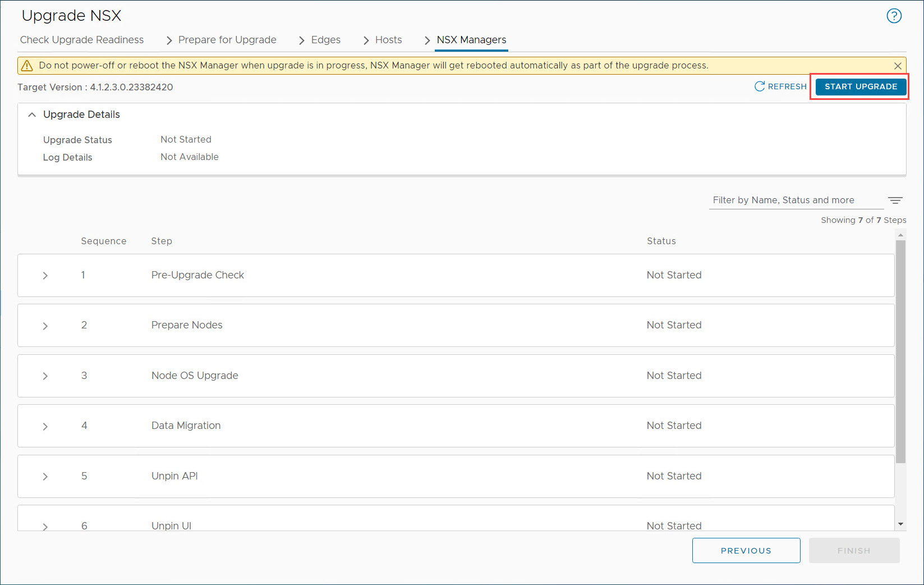Expand the Data Migration step
Viewport: 924px width, 585px height.
tap(45, 426)
